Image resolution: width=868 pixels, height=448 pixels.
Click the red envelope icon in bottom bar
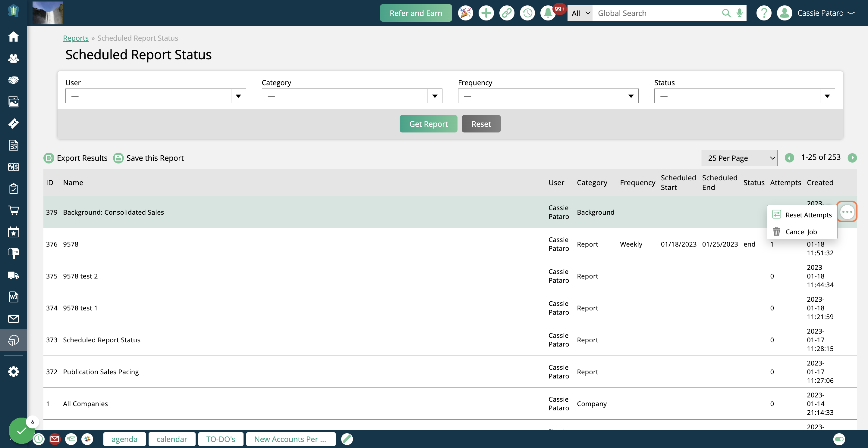55,439
